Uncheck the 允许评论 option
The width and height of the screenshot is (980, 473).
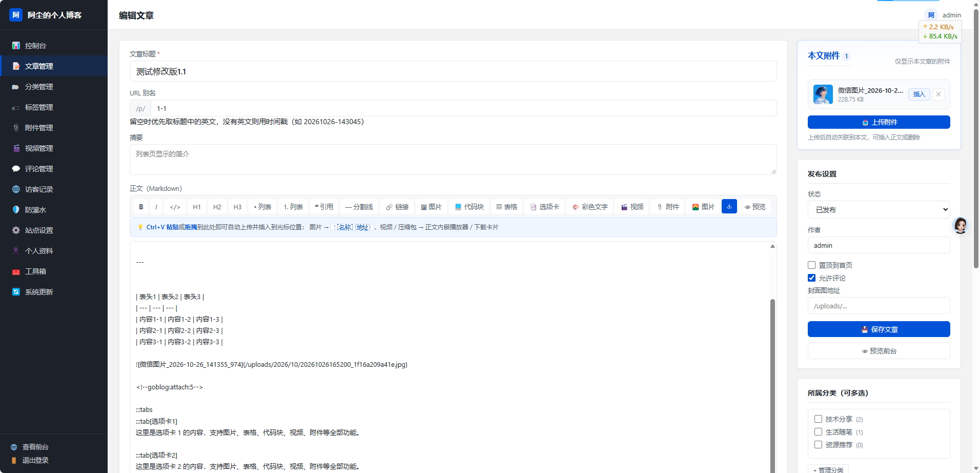coord(812,278)
